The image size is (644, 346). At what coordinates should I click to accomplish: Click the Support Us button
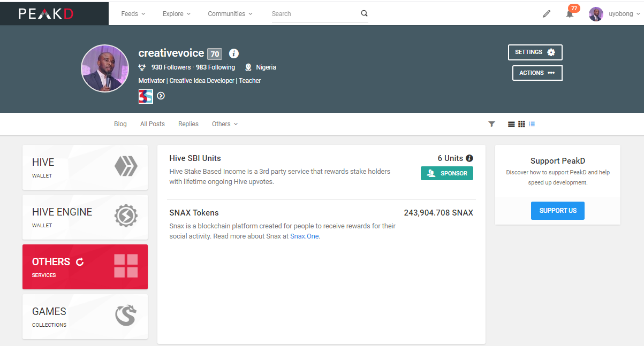pos(558,211)
